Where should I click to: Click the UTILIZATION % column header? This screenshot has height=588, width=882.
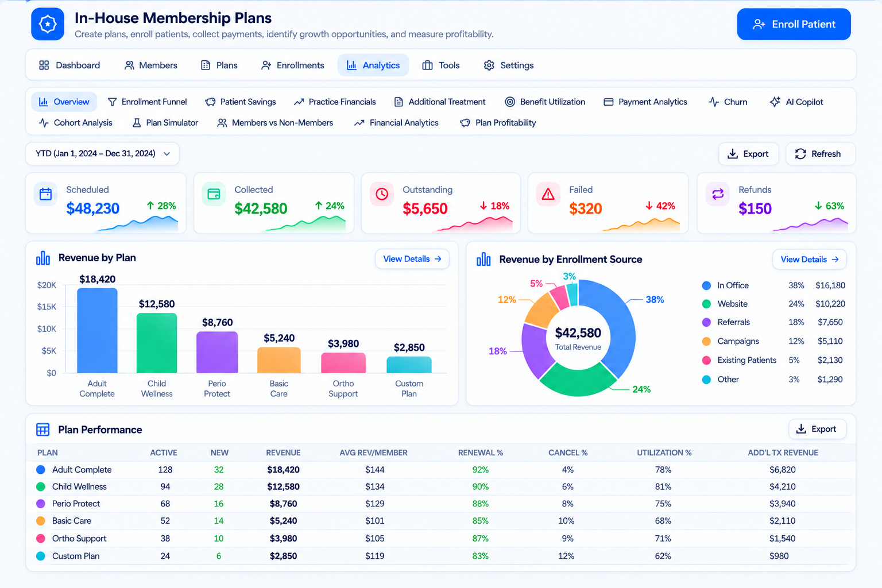click(664, 453)
